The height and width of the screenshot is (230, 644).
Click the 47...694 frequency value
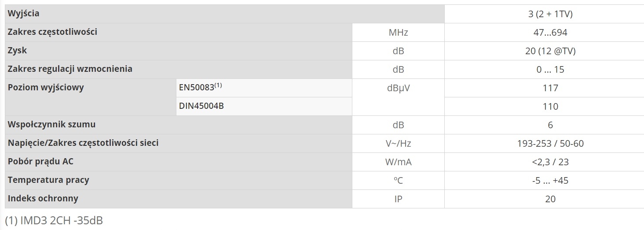tap(550, 33)
